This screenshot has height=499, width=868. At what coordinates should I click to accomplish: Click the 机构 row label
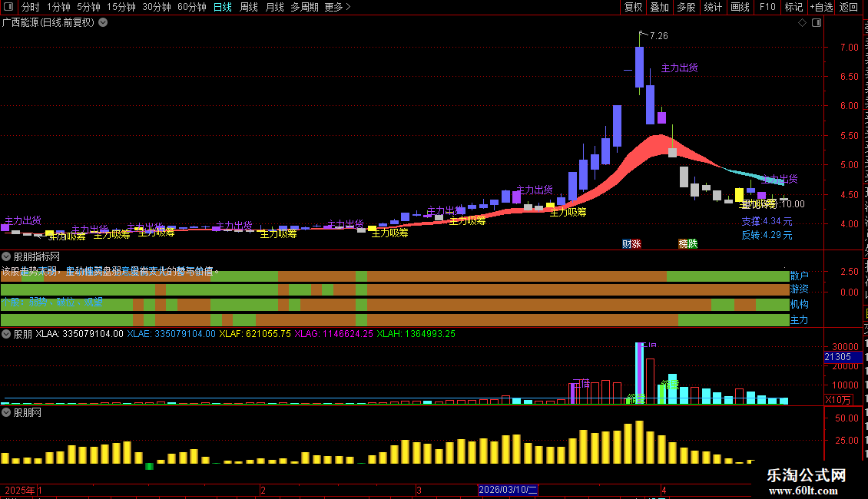click(800, 304)
